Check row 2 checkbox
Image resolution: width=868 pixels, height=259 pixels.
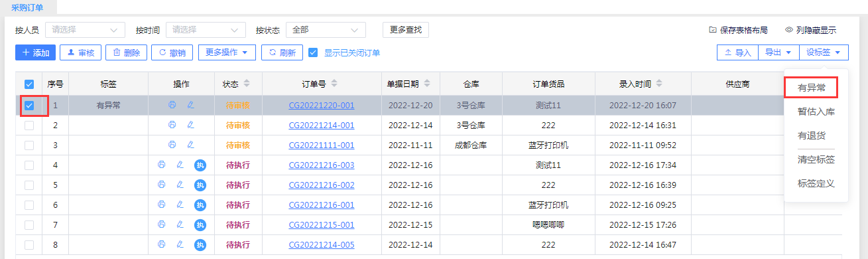[29, 125]
